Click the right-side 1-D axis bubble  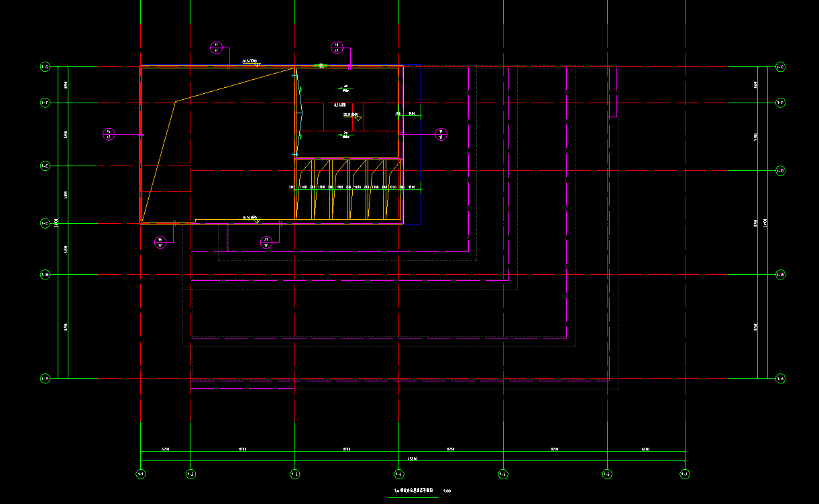click(x=780, y=171)
